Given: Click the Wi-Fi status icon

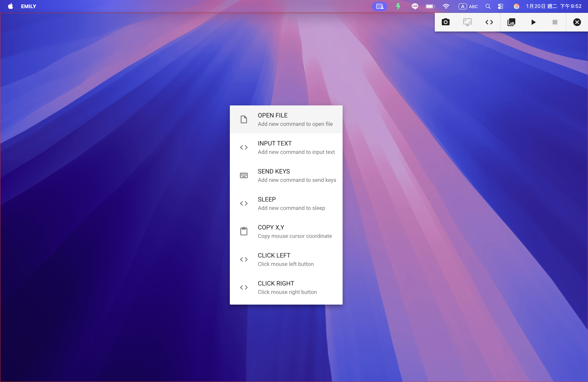Looking at the screenshot, I should click(446, 6).
